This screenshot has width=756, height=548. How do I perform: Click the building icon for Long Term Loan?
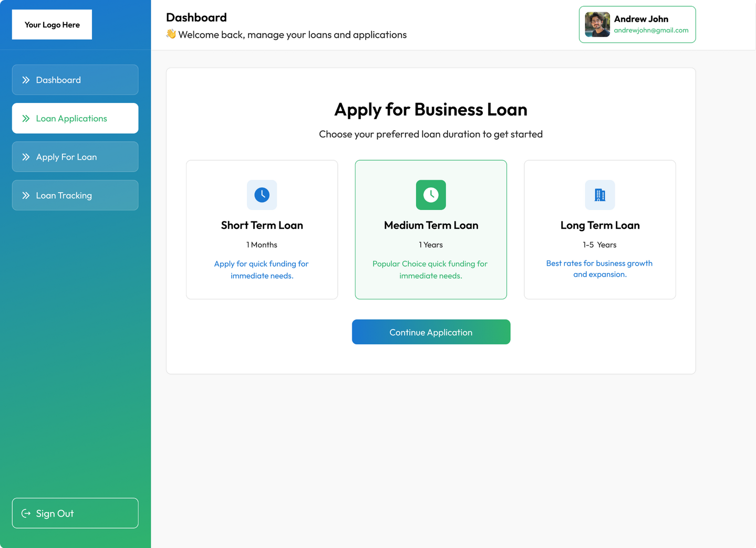pyautogui.click(x=599, y=195)
